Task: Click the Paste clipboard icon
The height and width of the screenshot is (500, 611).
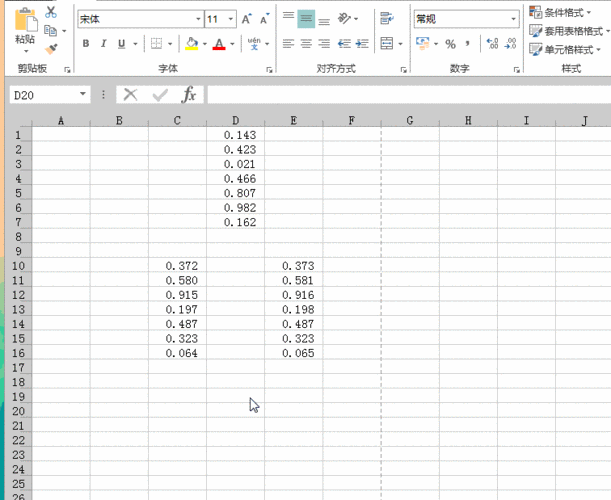Action: (26, 19)
